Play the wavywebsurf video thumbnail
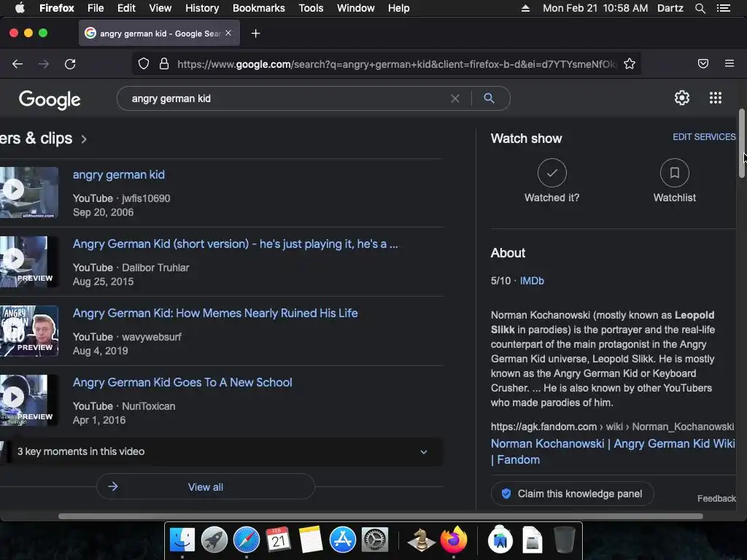 (x=29, y=331)
